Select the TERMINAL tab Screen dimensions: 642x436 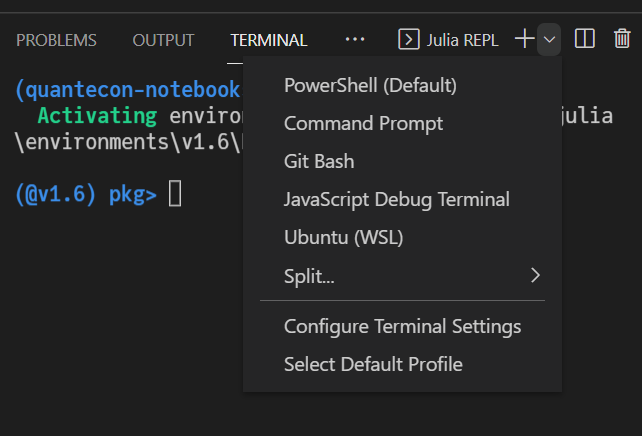pyautogui.click(x=268, y=40)
